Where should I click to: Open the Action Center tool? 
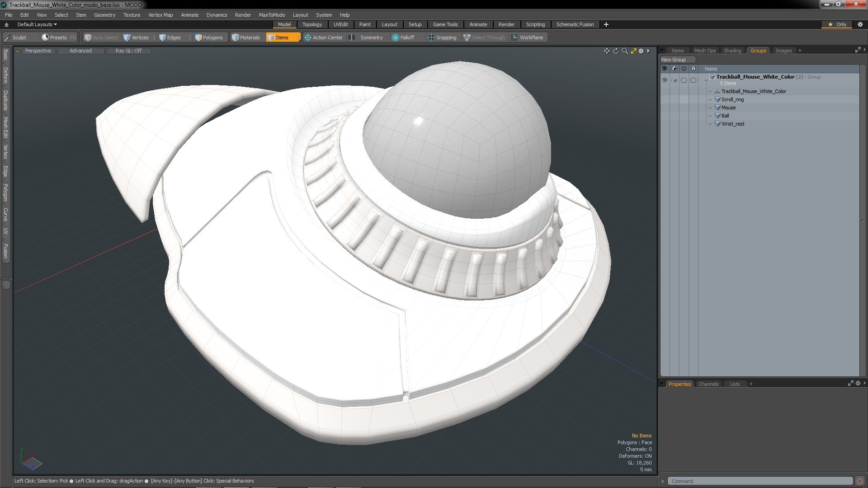pyautogui.click(x=324, y=38)
